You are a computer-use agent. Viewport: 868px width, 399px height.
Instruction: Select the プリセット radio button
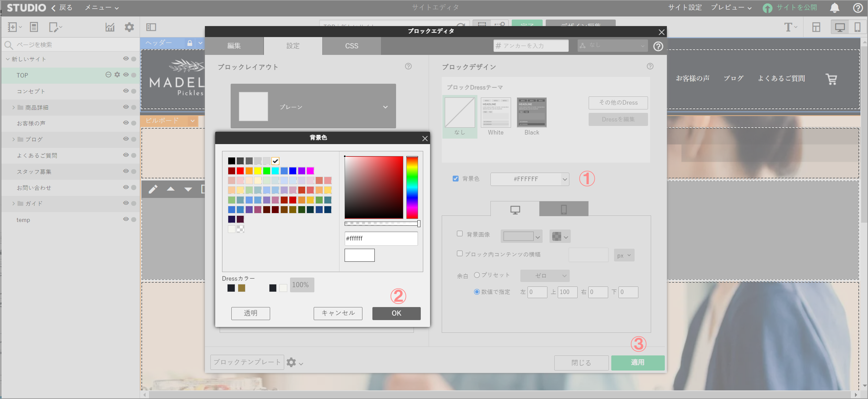[x=477, y=275]
